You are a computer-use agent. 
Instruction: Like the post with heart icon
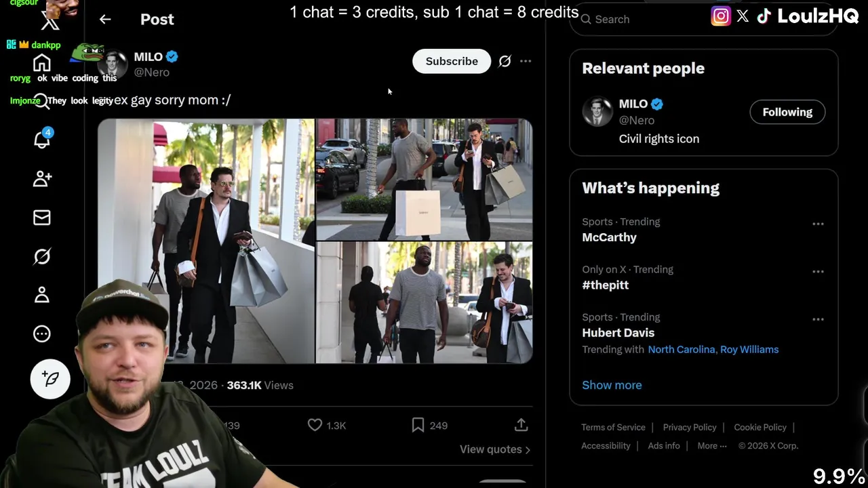(315, 425)
